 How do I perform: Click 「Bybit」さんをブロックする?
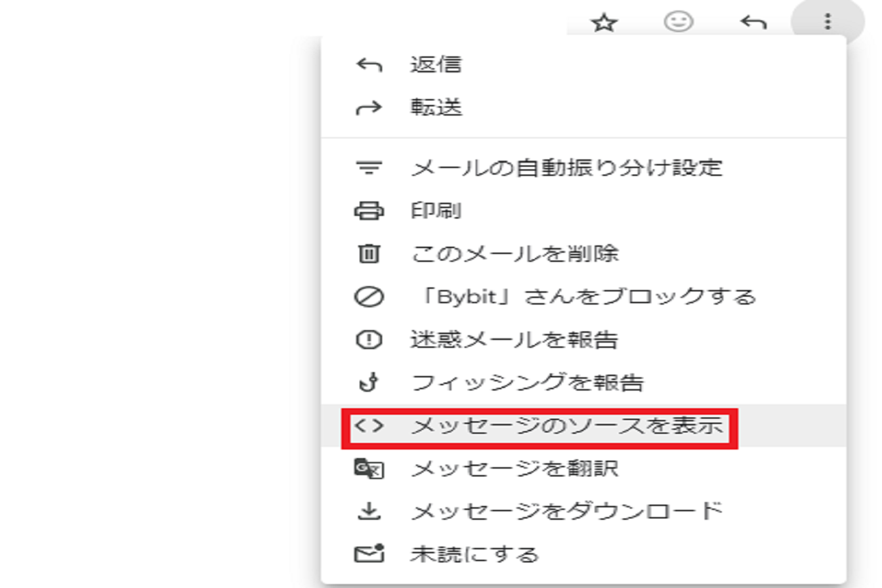[x=583, y=297]
